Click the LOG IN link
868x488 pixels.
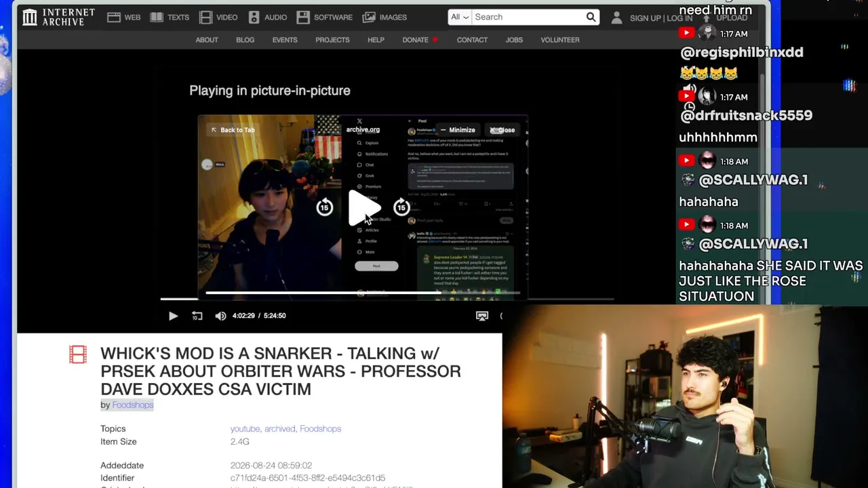click(679, 18)
